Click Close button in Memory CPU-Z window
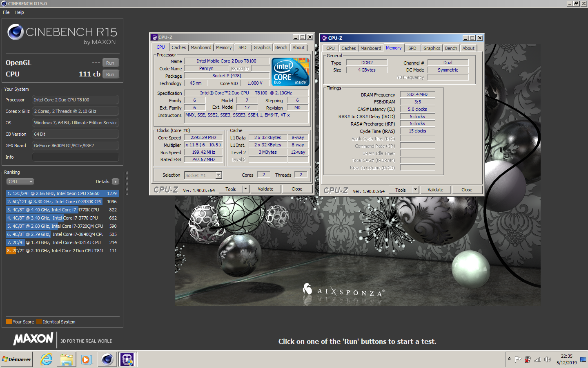Viewport: 588px width, 368px height. (x=467, y=190)
